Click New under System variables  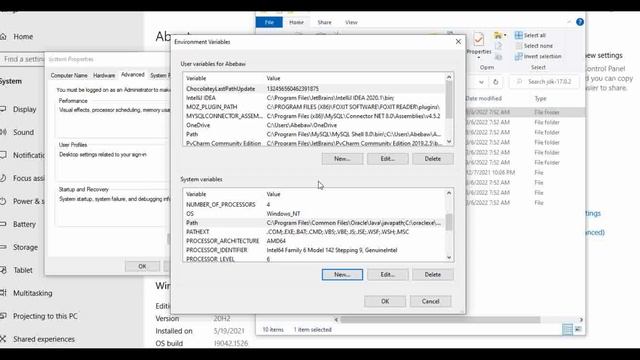(x=342, y=275)
